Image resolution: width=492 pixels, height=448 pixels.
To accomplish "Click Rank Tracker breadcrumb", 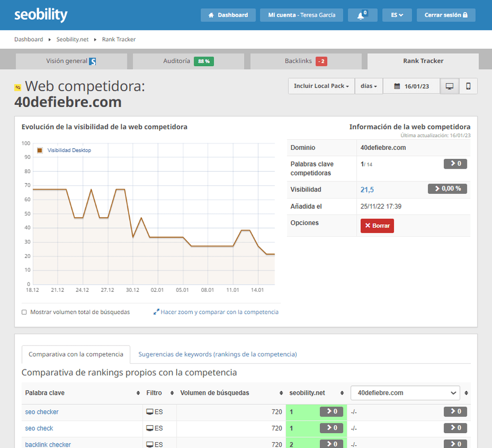I will pos(119,39).
